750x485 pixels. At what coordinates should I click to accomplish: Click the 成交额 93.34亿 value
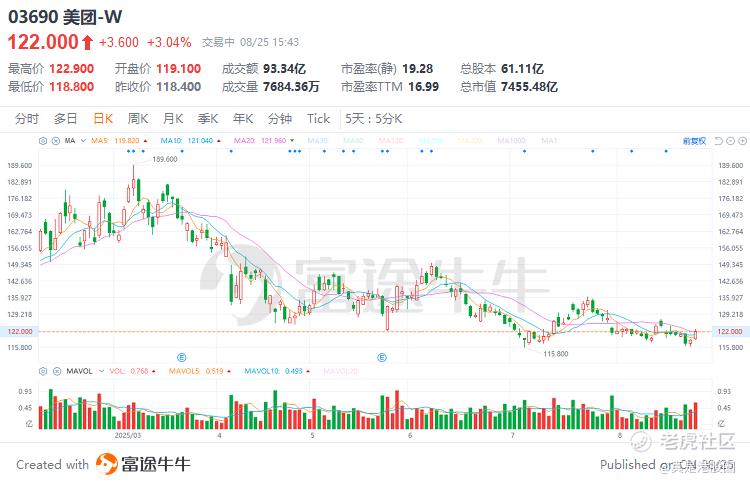pos(284,69)
